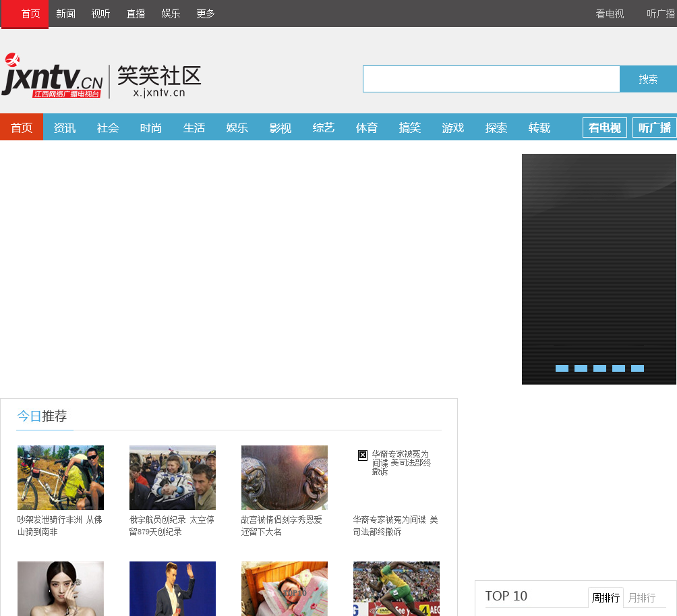The width and height of the screenshot is (677, 616).
Task: Open 视听 in the top bar
Action: coord(100,13)
